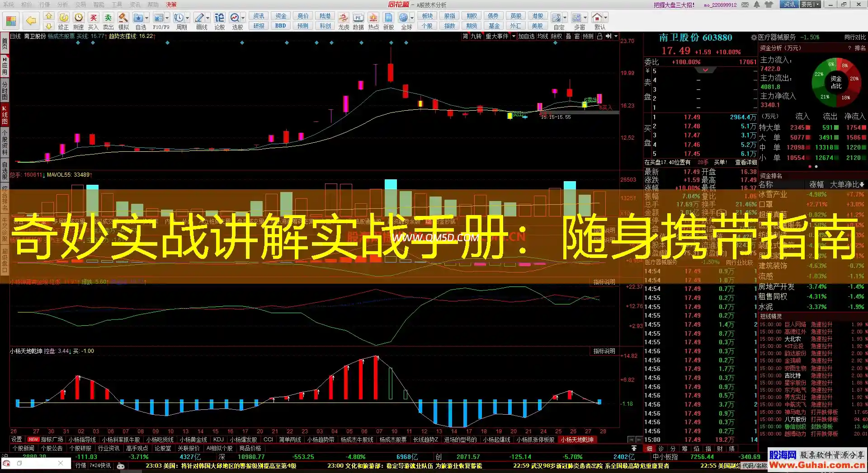Open settings gear beside 医疗器械服务
This screenshot has width=868, height=473.
tap(754, 37)
